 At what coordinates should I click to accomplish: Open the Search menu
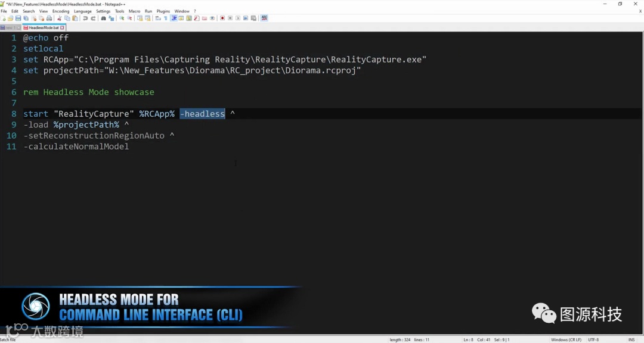(x=29, y=11)
